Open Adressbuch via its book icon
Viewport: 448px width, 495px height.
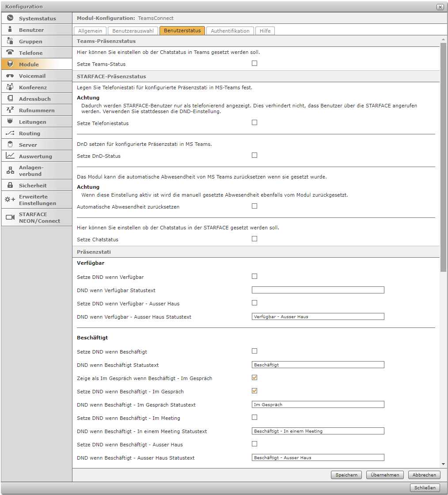click(x=10, y=99)
